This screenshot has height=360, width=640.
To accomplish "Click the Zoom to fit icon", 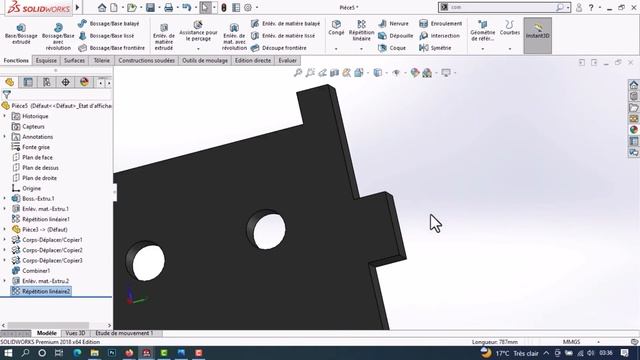I will (x=298, y=73).
